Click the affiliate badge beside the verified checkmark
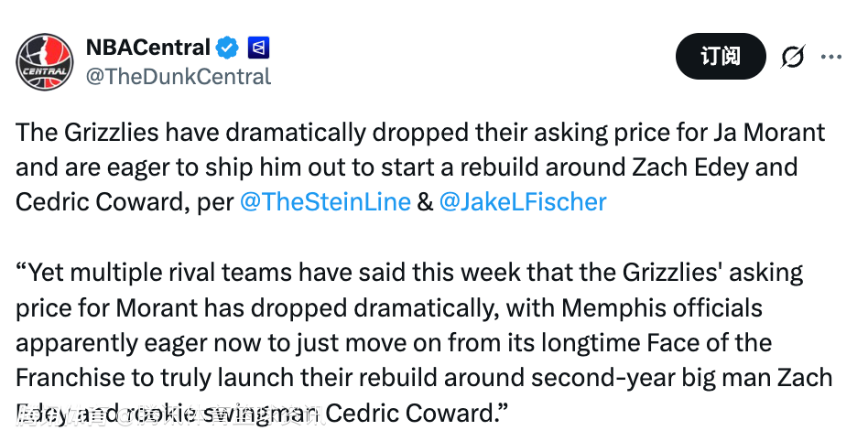 [257, 47]
